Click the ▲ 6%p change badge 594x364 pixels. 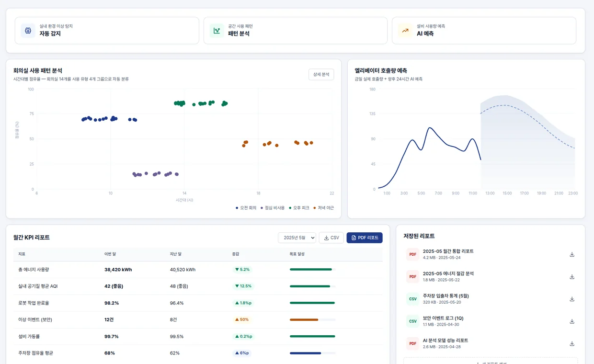coord(242,353)
